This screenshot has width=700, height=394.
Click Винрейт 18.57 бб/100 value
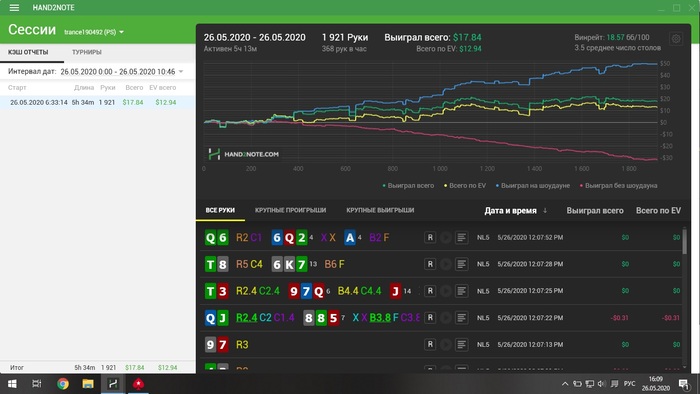click(x=612, y=37)
